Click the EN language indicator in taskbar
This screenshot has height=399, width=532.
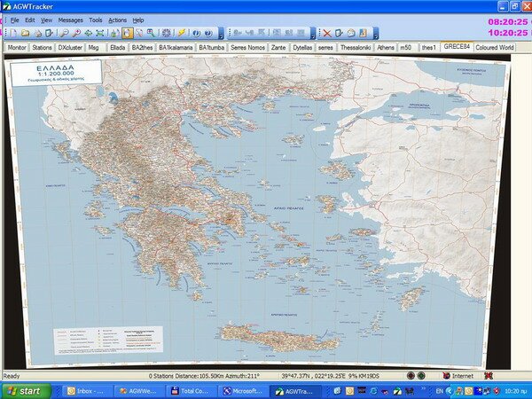tap(440, 391)
